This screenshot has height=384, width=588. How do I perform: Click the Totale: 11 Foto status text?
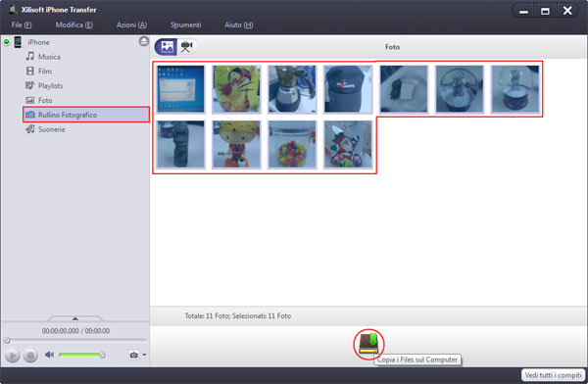tap(238, 315)
